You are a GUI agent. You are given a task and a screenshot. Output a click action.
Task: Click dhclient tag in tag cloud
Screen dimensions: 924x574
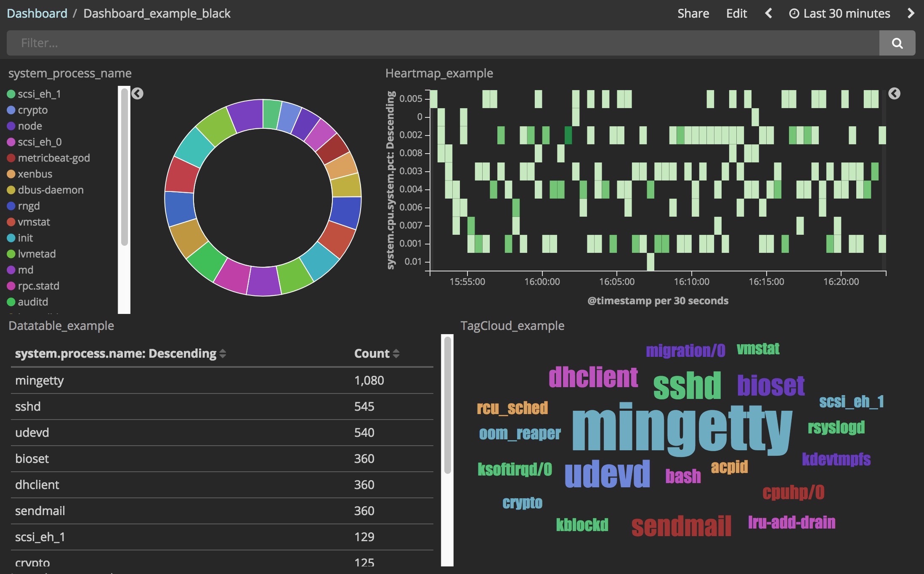pyautogui.click(x=593, y=377)
